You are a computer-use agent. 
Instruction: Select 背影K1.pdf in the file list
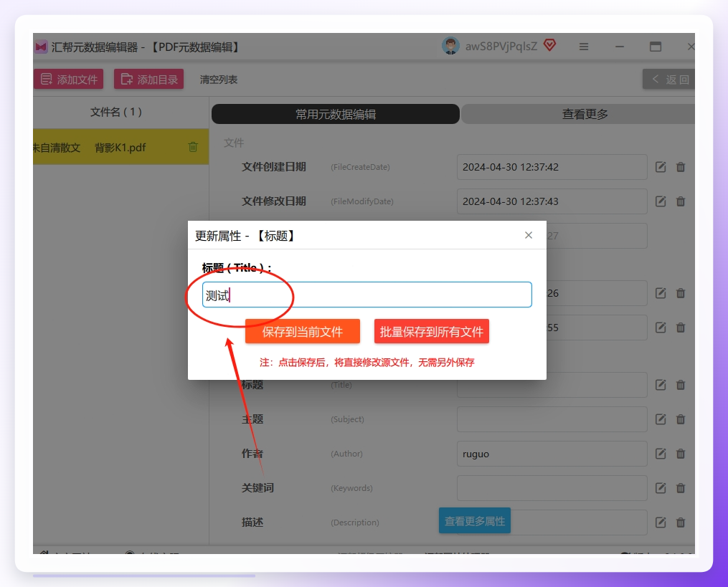point(120,147)
